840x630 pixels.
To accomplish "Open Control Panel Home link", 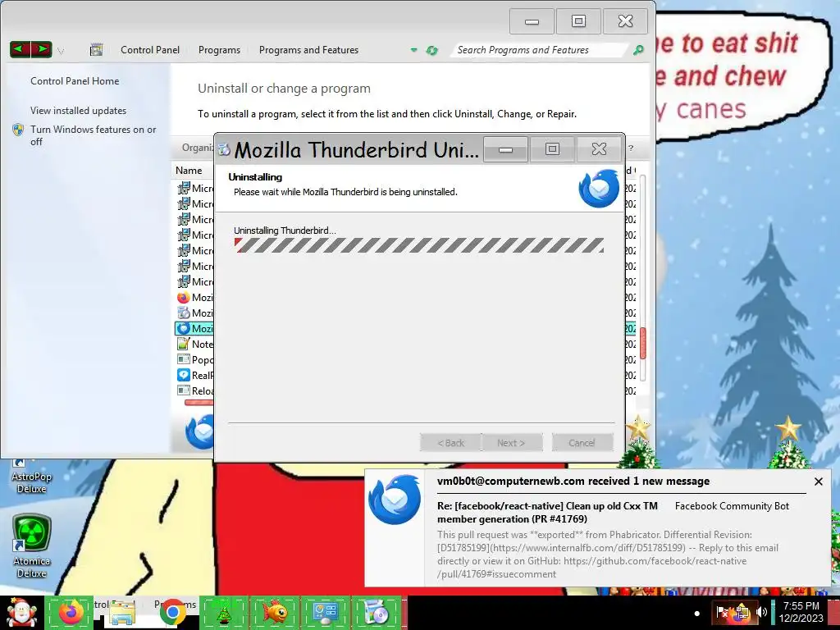I will (x=75, y=81).
